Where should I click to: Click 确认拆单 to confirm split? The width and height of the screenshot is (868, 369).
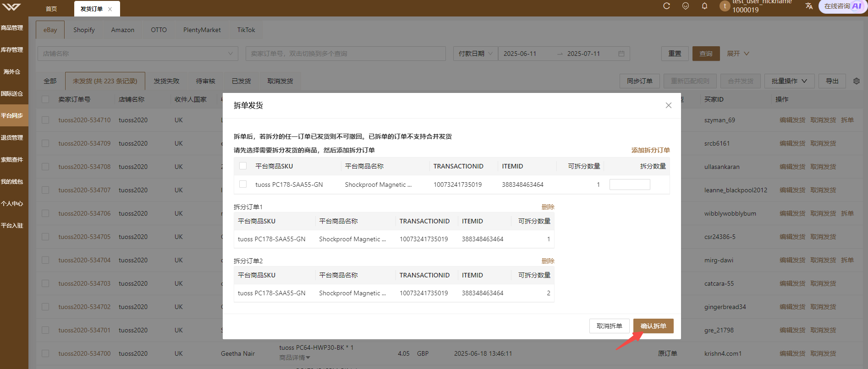(x=654, y=326)
